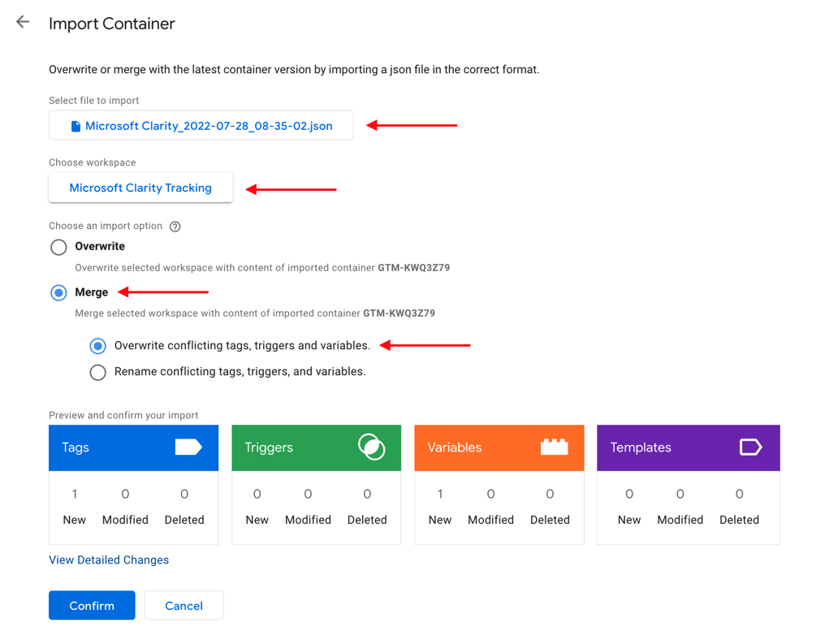The height and width of the screenshot is (644, 838).
Task: Click Tags Deleted count
Action: tap(184, 494)
